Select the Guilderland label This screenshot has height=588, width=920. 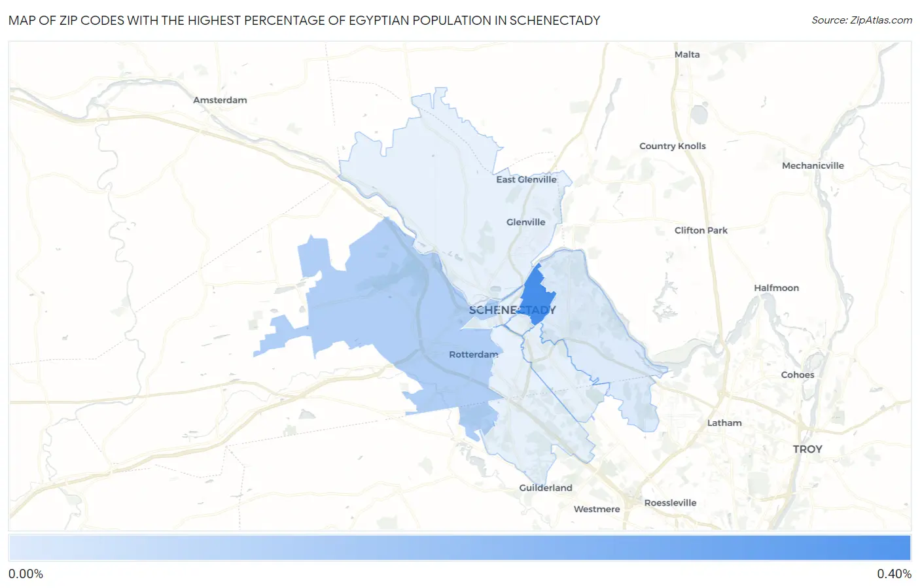click(x=546, y=488)
